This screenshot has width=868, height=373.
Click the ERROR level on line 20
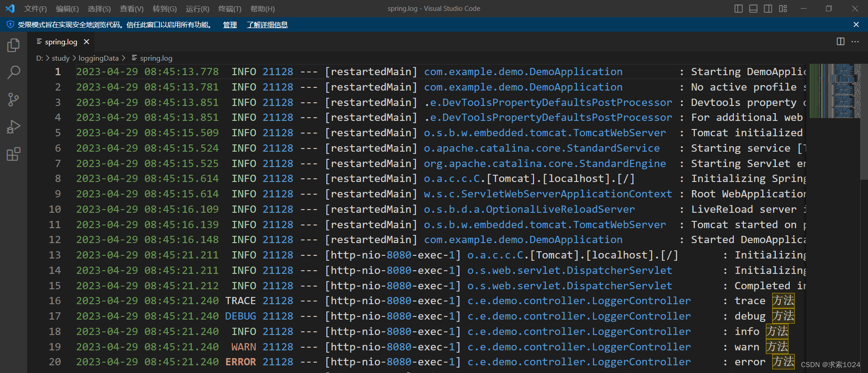(241, 362)
